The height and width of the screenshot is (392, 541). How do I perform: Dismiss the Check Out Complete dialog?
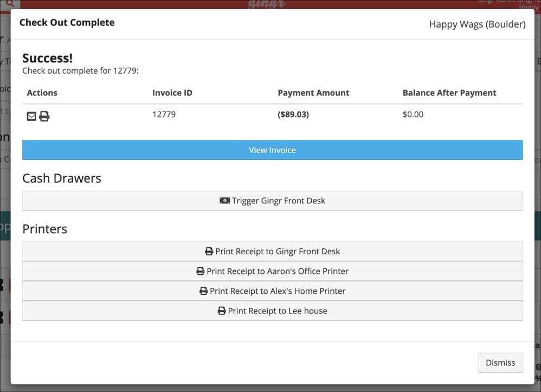(500, 363)
